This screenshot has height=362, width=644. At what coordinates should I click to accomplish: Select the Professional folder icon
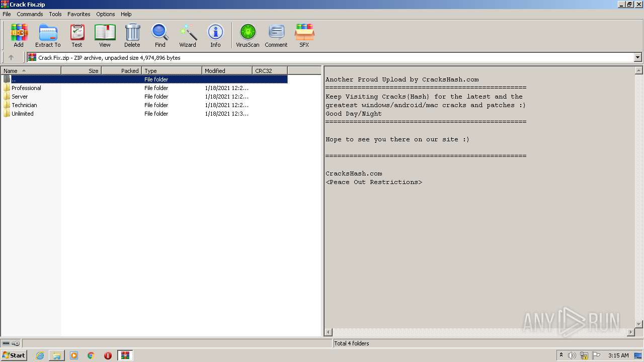coord(7,88)
